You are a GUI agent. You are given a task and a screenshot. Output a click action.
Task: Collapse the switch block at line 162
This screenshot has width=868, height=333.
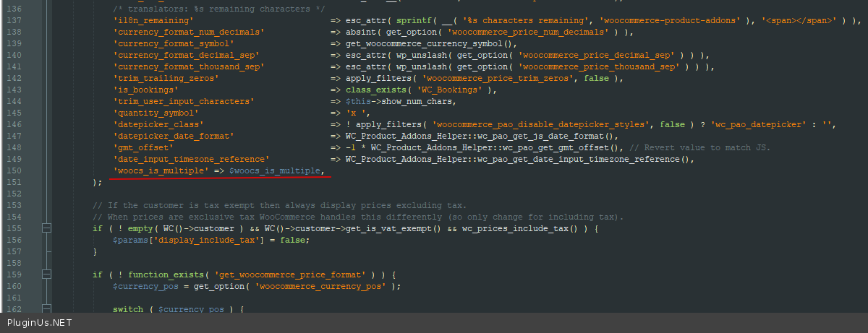point(47,310)
